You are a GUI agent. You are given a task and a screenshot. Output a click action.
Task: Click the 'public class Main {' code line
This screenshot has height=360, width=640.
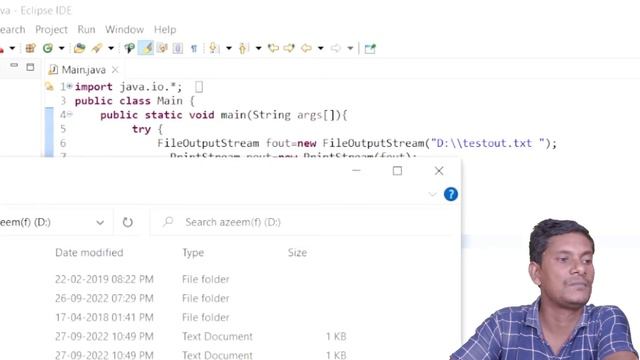click(135, 101)
